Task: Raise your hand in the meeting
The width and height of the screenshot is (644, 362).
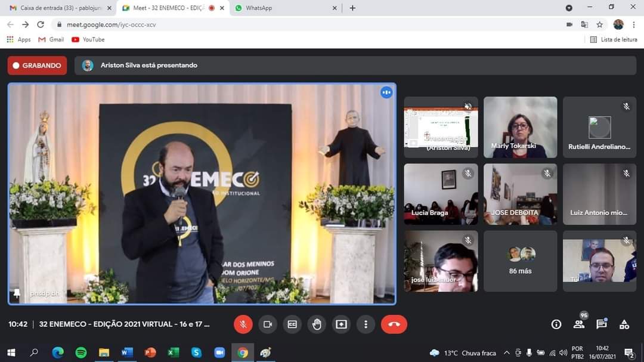Action: (x=317, y=324)
